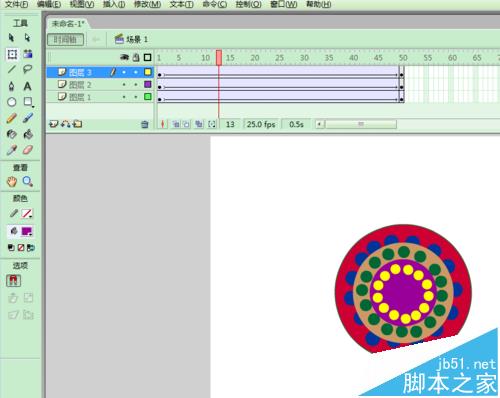Viewport: 500px width, 398px height.
Task: Select the Hand tool
Action: [x=12, y=182]
